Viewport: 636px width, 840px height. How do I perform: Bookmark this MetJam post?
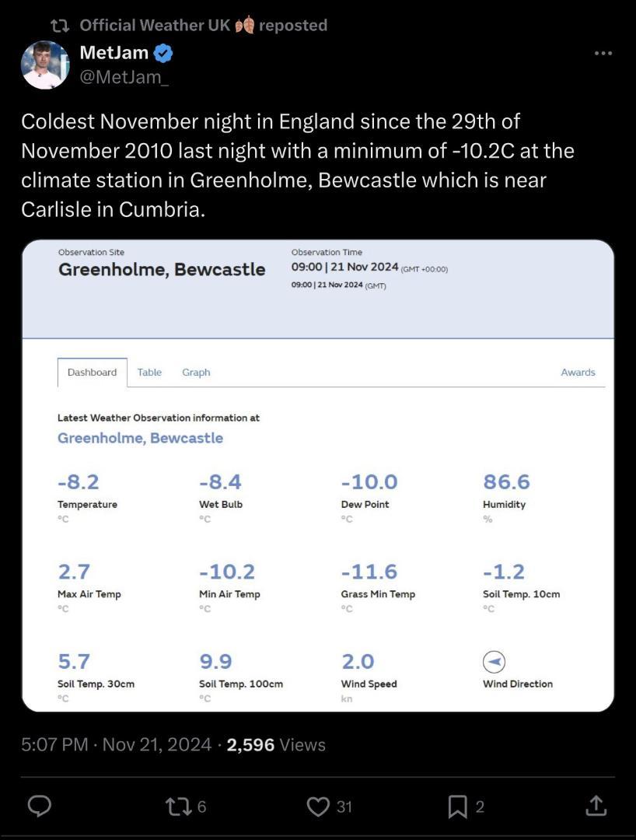point(457,807)
